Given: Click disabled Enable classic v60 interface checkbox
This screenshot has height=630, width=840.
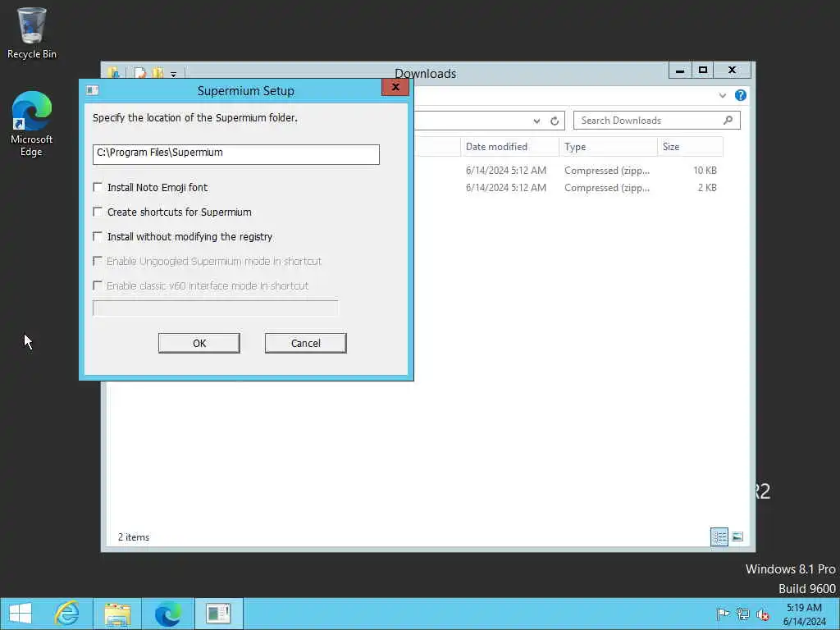Looking at the screenshot, I should (98, 285).
